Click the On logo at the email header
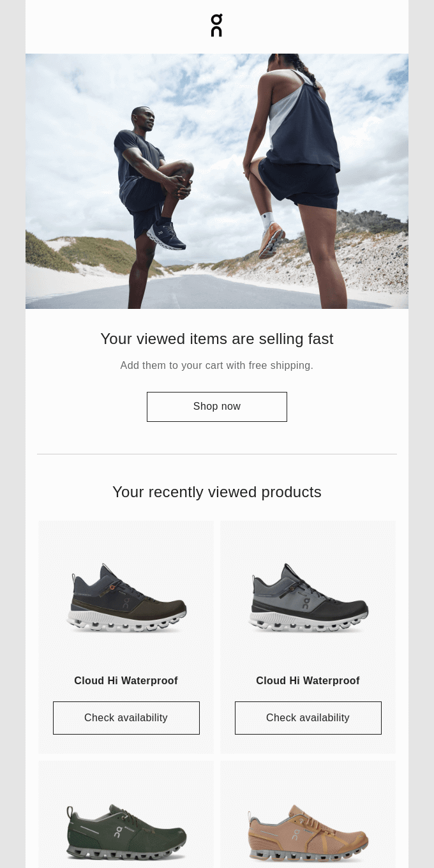This screenshot has width=434, height=868. pyautogui.click(x=216, y=26)
